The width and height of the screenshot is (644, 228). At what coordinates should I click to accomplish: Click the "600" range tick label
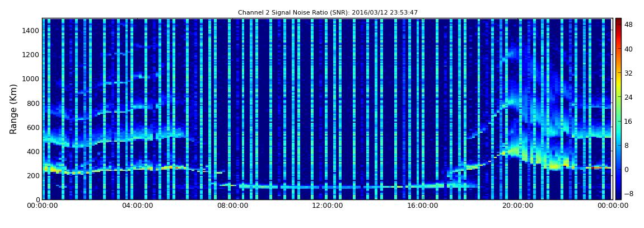coord(33,127)
